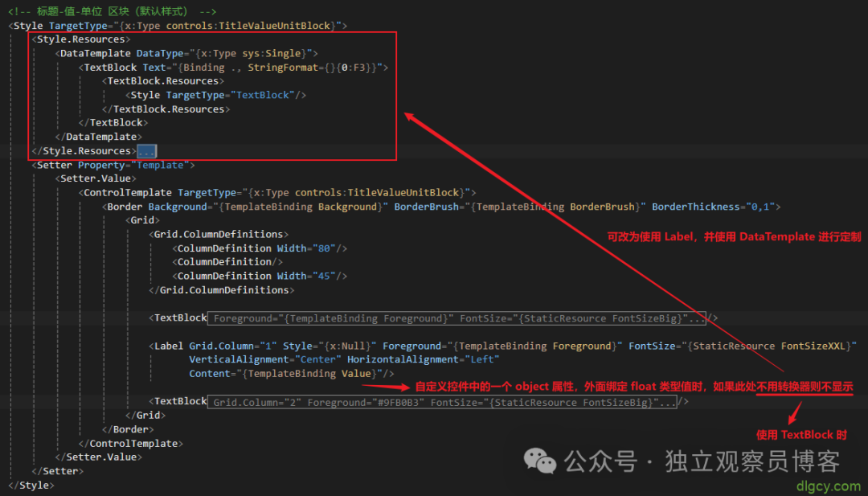Click the closing </TextBlock.Resources> tag
The image size is (868, 496).
[x=166, y=109]
